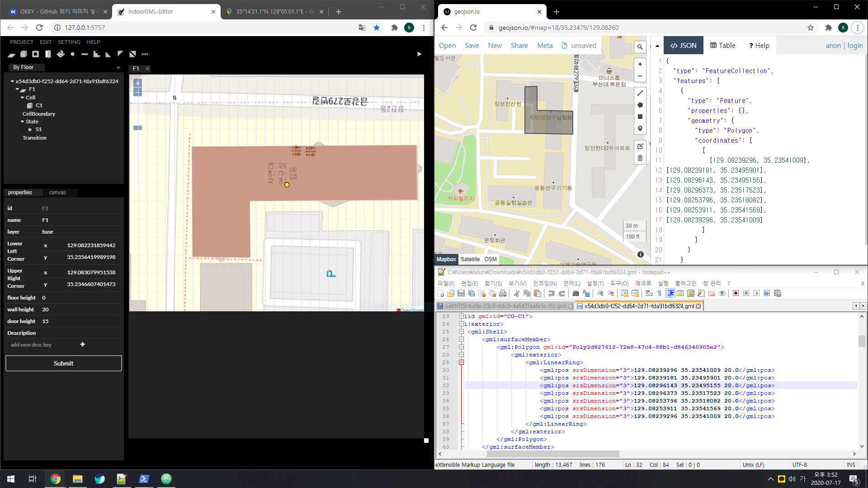Click the draw marker tool on geojson map
868x488 pixels.
[x=640, y=129]
